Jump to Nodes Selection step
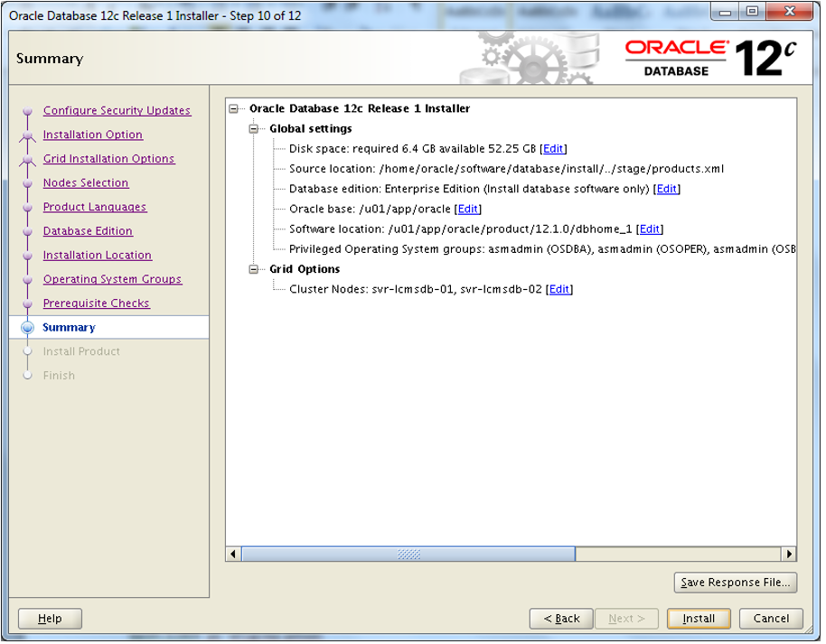The width and height of the screenshot is (826, 644). (86, 183)
